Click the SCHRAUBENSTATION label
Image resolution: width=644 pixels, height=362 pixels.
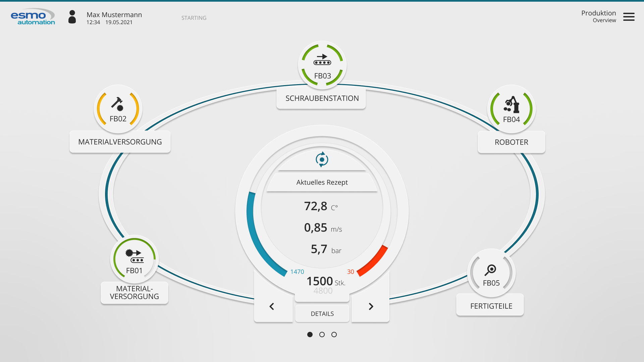321,98
